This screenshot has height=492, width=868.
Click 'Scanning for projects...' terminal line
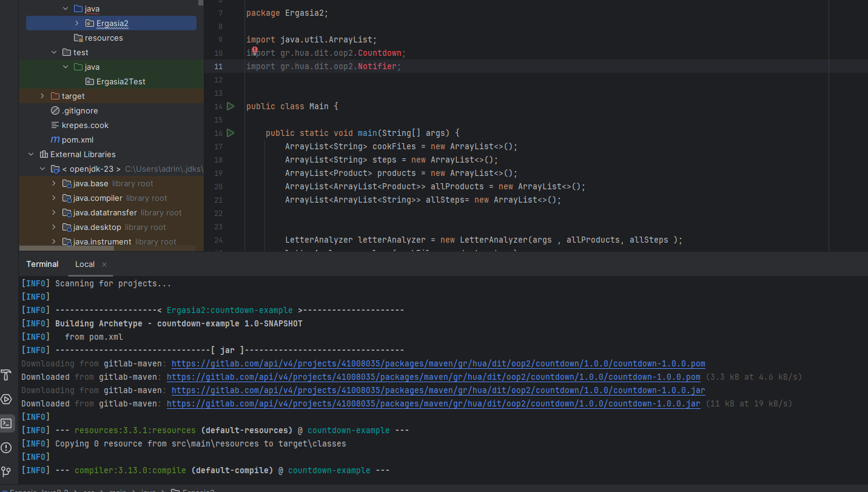tap(113, 283)
